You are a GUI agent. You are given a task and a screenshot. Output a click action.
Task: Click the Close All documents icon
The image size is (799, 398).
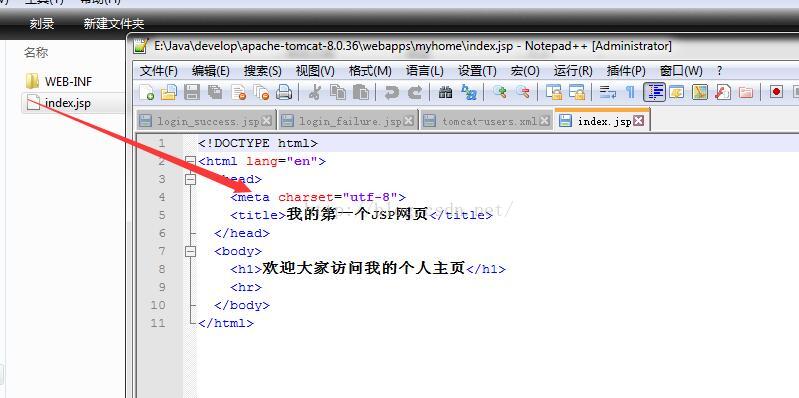click(261, 92)
